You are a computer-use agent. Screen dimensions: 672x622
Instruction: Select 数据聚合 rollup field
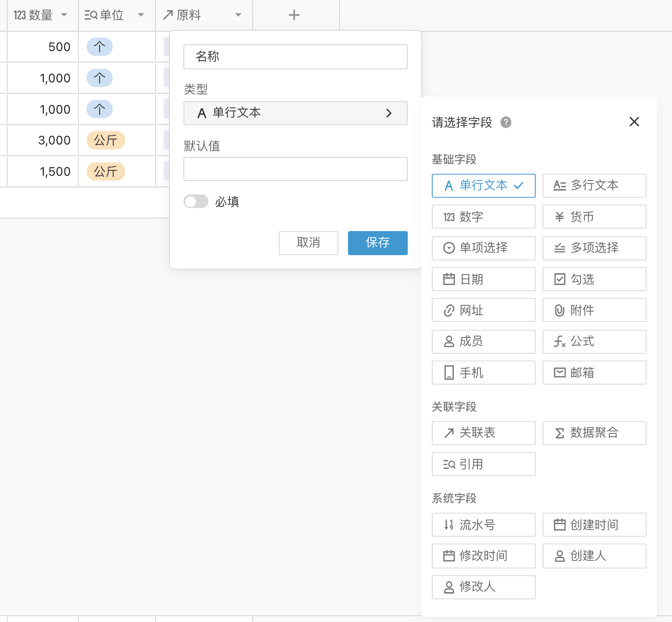(x=594, y=433)
